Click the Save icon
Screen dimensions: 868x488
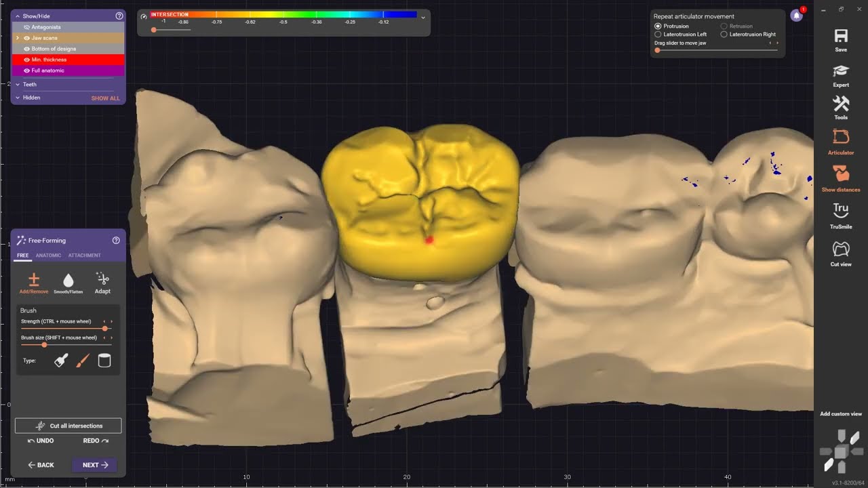pos(841,41)
